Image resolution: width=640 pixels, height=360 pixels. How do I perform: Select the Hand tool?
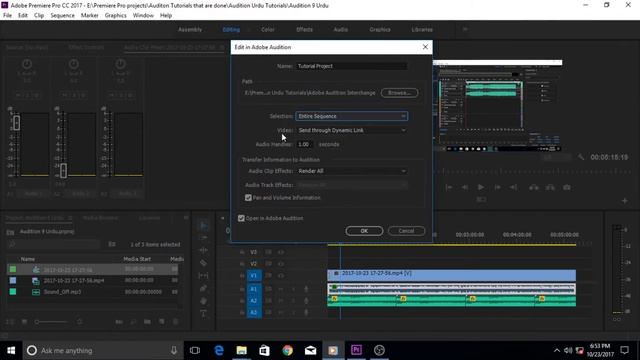coord(203,301)
